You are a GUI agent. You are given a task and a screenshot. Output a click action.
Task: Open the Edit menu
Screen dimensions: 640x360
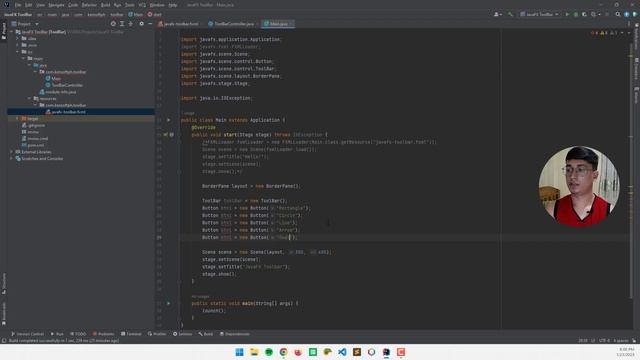(x=29, y=5)
